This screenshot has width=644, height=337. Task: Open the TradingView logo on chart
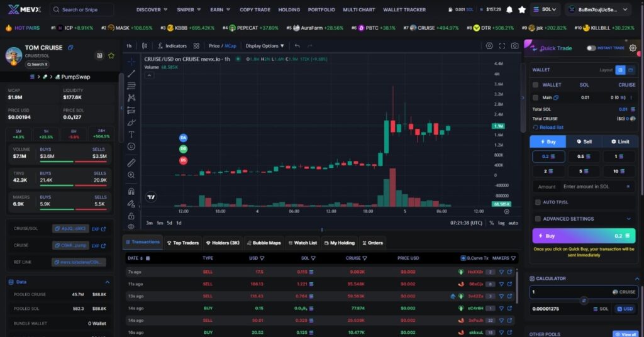pyautogui.click(x=151, y=197)
